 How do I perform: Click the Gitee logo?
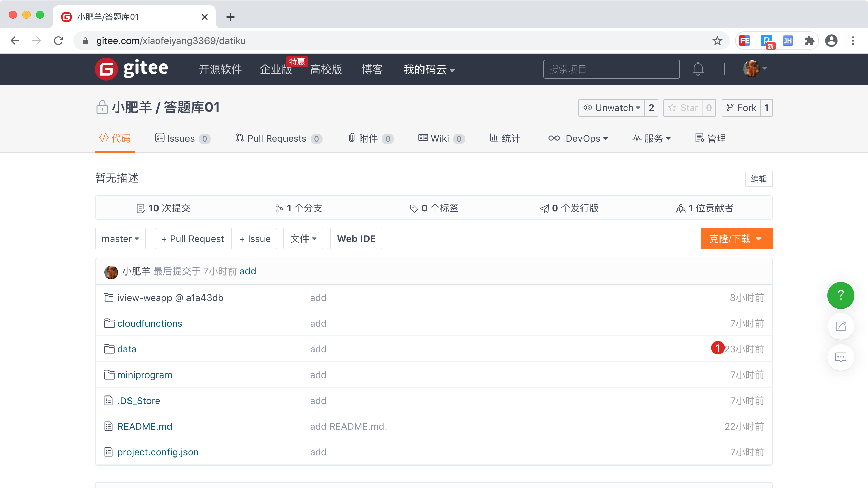132,69
